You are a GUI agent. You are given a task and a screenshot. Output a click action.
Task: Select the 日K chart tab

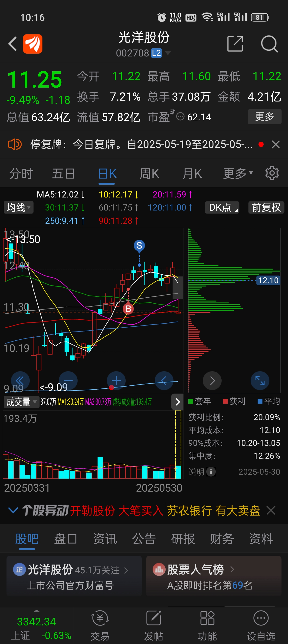pyautogui.click(x=107, y=174)
